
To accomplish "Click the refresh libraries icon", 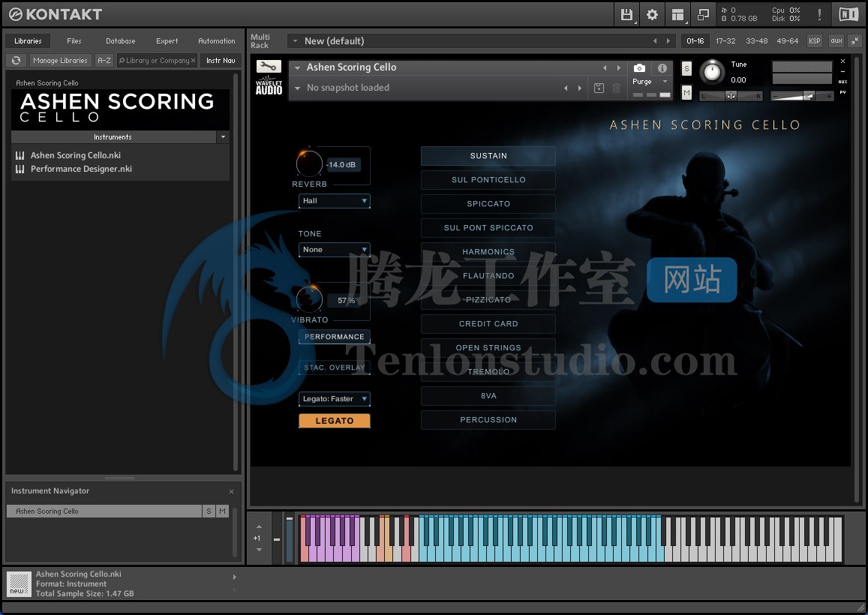I will (16, 60).
